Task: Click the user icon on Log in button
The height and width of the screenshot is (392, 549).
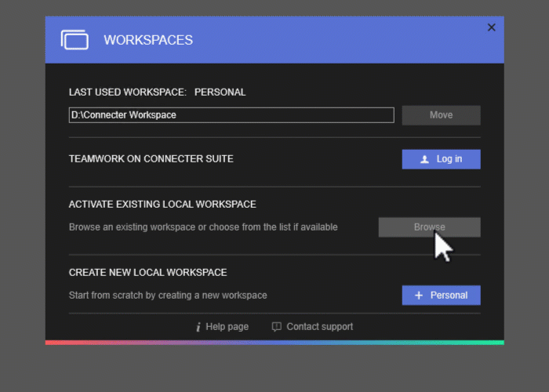Action: pos(424,160)
